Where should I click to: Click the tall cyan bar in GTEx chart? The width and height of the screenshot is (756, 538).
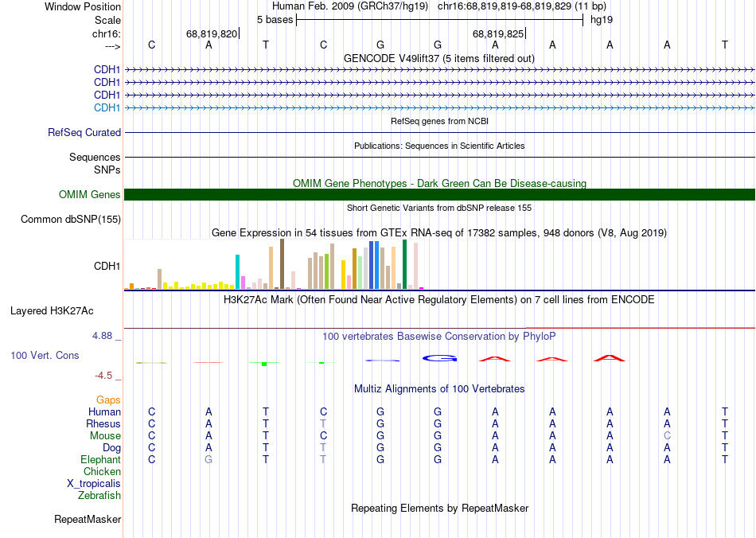point(238,271)
